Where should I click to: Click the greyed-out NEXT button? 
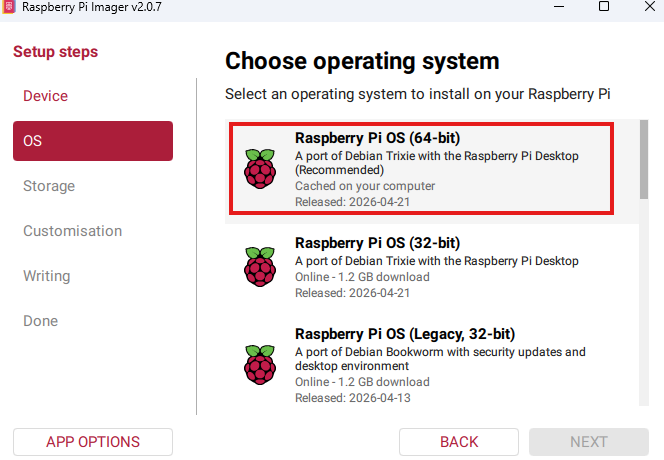[x=589, y=442]
